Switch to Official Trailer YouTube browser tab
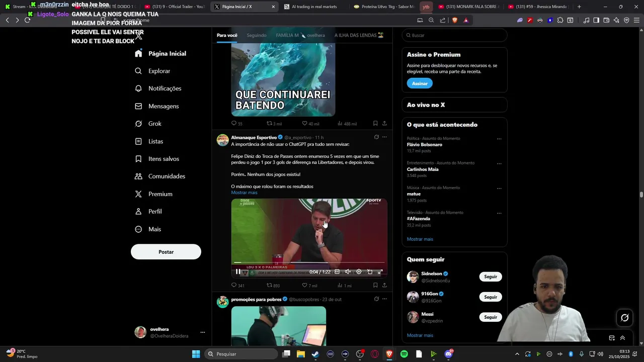 coord(174,7)
